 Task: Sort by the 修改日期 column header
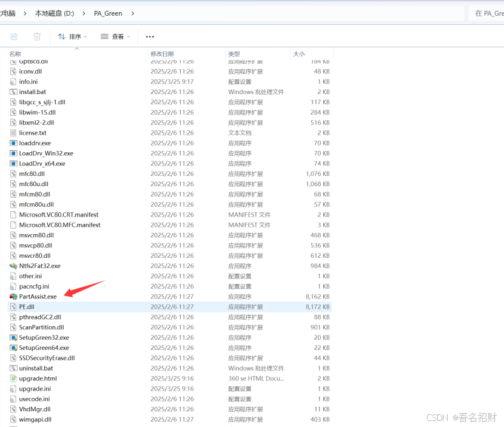click(x=162, y=54)
